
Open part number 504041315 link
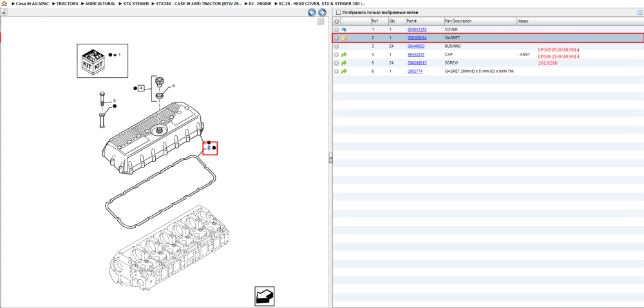417,30
